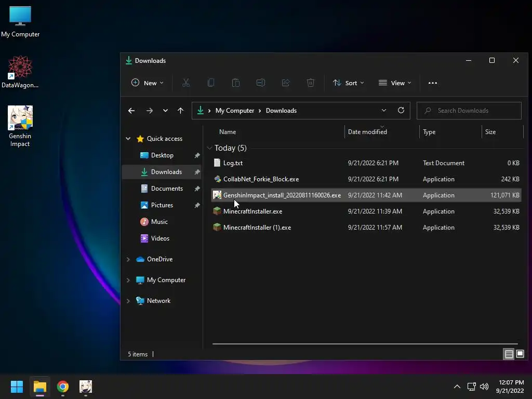Open recent locations dropdown arrow
The image size is (532, 399).
(x=165, y=111)
